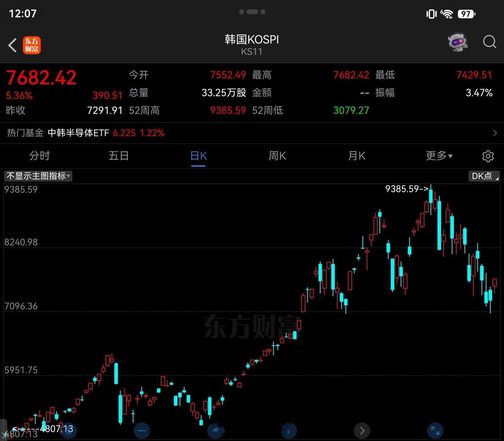
Task: Tap the Wi-Fi status icon
Action: (447, 14)
